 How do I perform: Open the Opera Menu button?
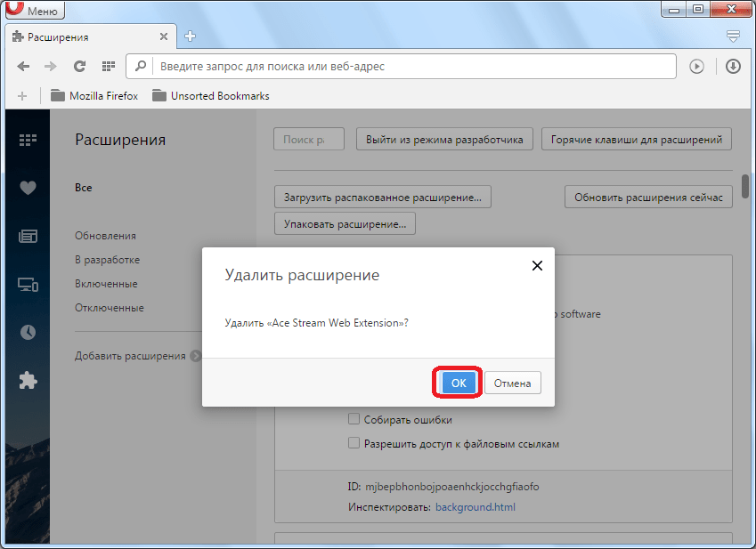pos(35,10)
